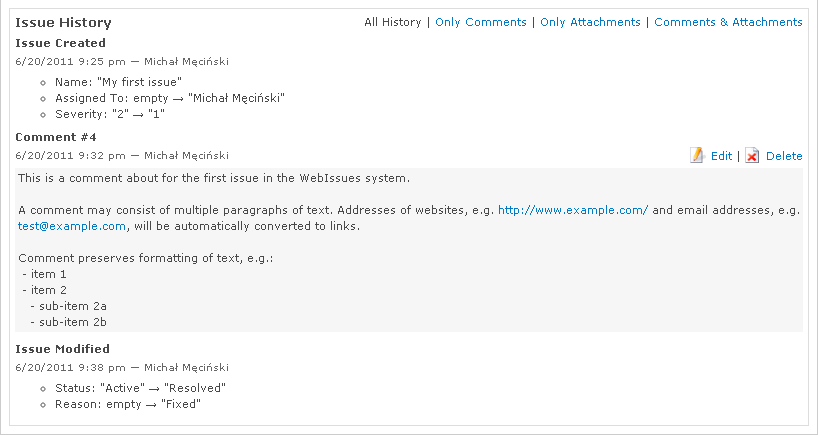Image resolution: width=818 pixels, height=435 pixels.
Task: Select the Issue Created heading
Action: click(60, 43)
